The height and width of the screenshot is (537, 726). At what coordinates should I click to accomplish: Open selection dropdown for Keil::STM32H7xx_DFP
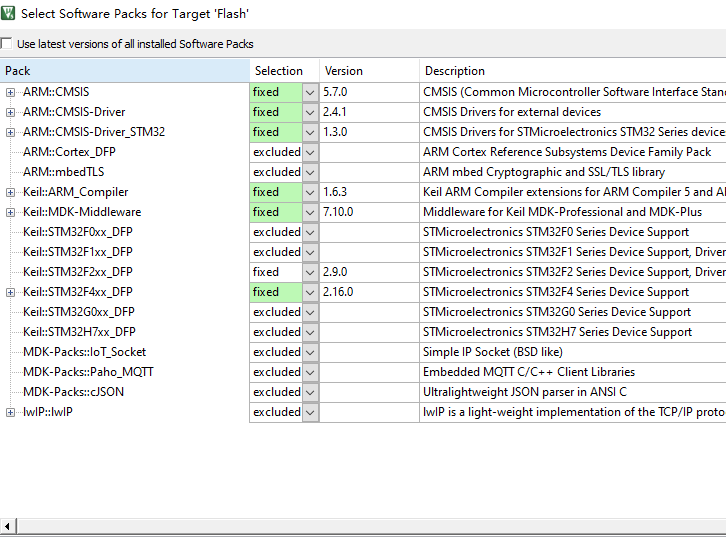[x=310, y=332]
